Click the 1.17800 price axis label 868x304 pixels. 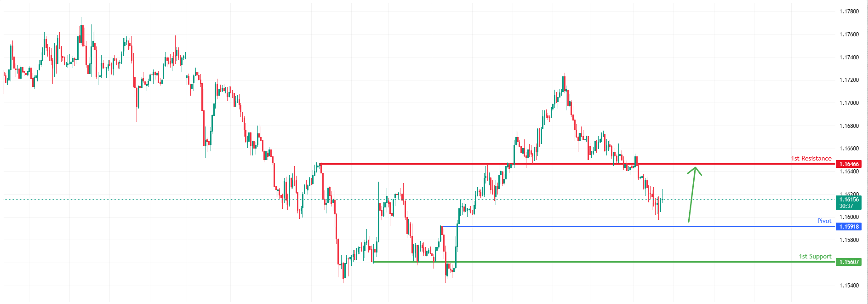click(849, 11)
